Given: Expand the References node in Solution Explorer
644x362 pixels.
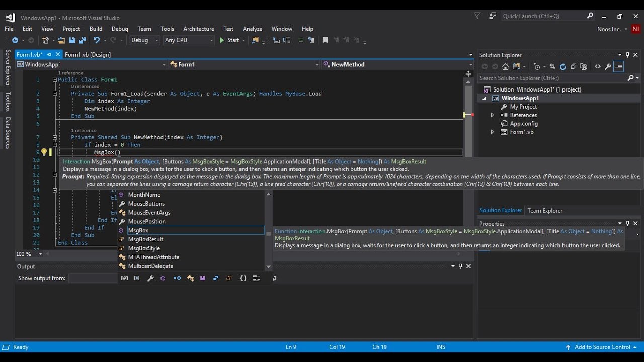Looking at the screenshot, I should pos(492,115).
